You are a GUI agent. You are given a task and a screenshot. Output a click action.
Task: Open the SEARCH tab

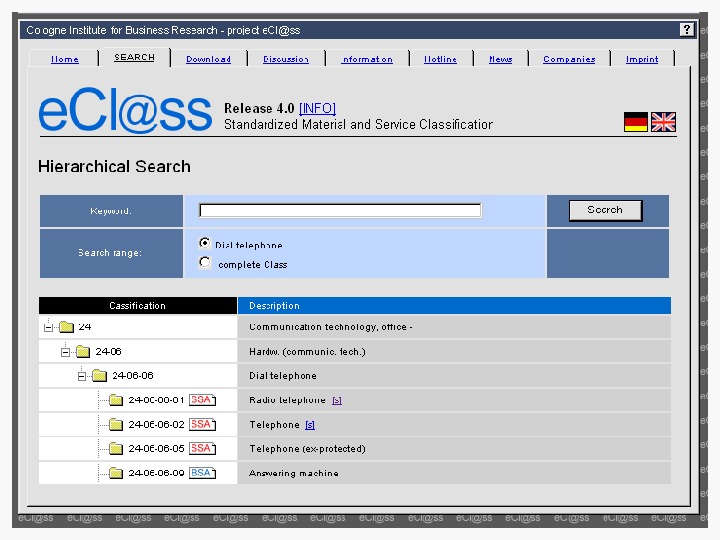click(134, 57)
